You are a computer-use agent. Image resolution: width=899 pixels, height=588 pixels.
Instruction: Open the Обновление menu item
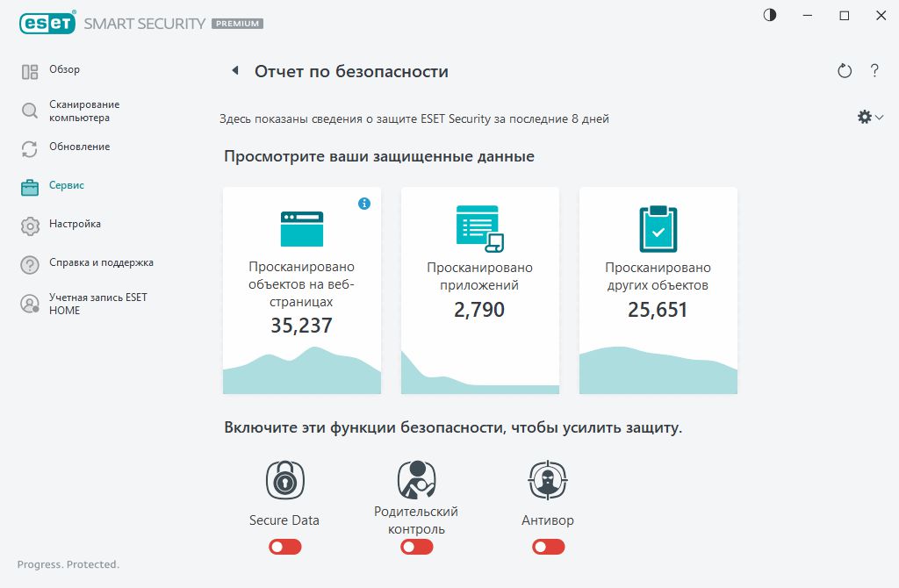point(79,147)
